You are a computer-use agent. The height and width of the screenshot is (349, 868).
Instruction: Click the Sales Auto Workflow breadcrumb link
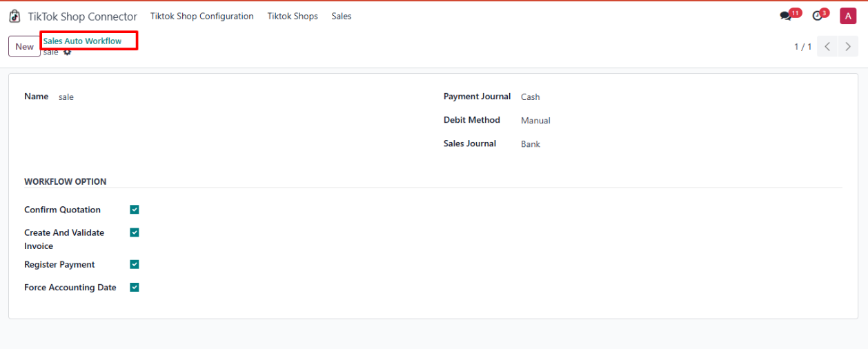pos(82,41)
